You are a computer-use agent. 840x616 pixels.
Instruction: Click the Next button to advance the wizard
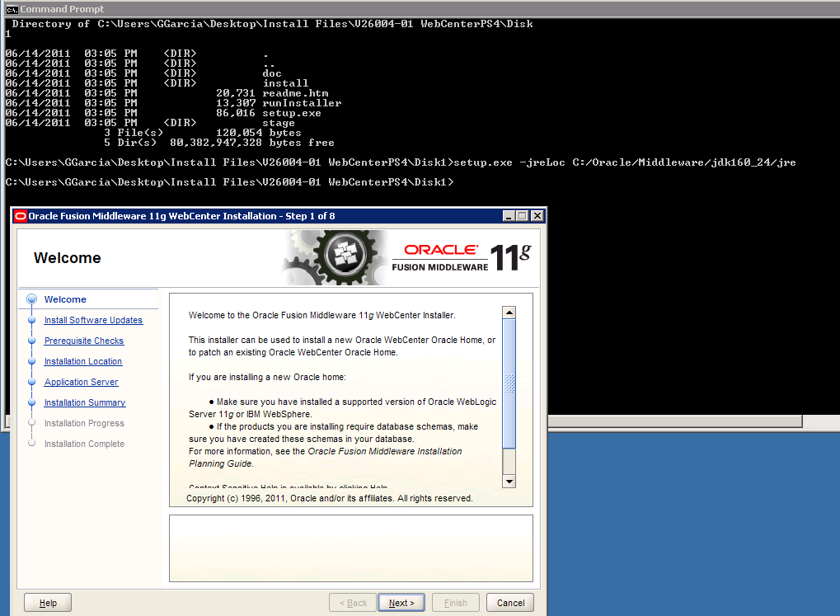tap(401, 602)
